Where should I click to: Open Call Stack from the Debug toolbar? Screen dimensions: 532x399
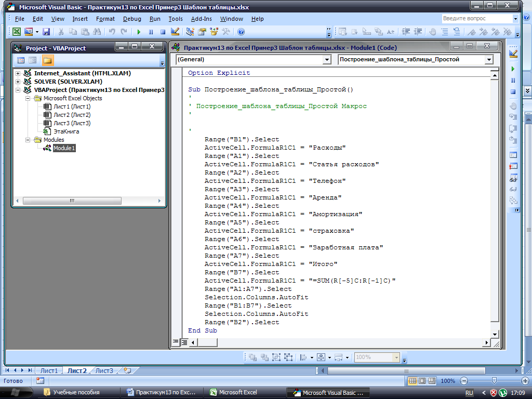click(513, 200)
